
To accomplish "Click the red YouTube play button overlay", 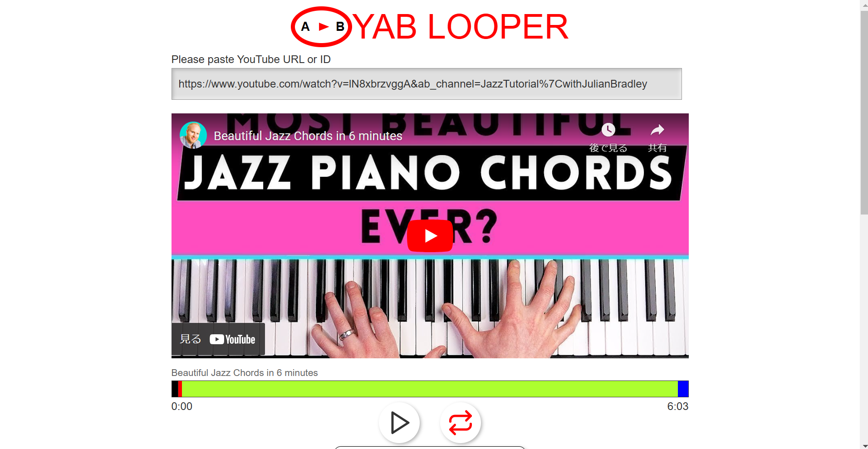I will 430,236.
